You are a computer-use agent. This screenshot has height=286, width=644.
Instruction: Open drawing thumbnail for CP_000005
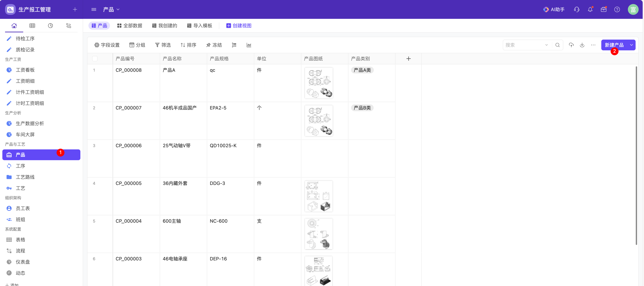pos(318,196)
